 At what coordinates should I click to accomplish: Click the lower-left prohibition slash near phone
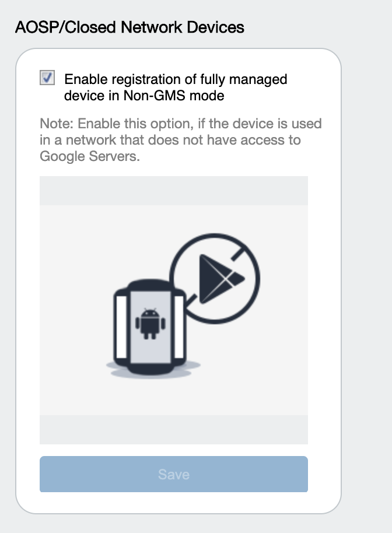191,301
